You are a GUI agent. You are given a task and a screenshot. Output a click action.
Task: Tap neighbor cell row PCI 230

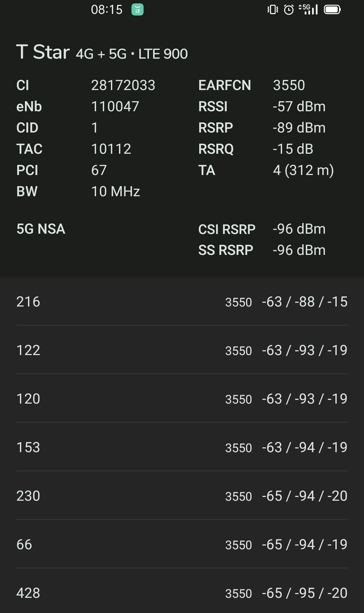click(182, 496)
